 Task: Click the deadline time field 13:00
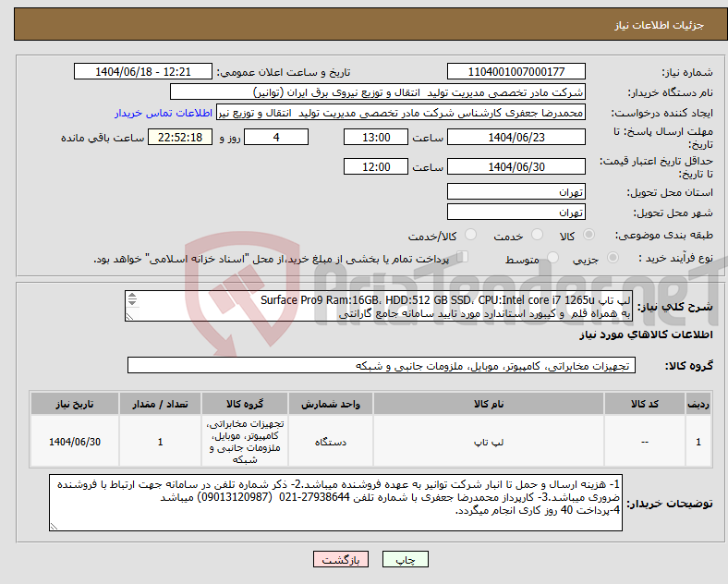[376, 137]
